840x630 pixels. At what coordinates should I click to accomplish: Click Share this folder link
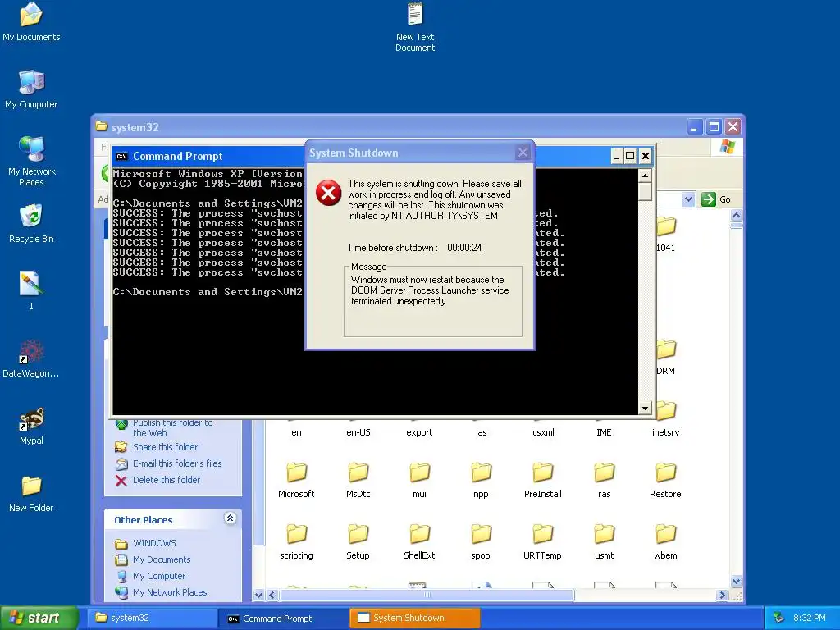pos(165,447)
